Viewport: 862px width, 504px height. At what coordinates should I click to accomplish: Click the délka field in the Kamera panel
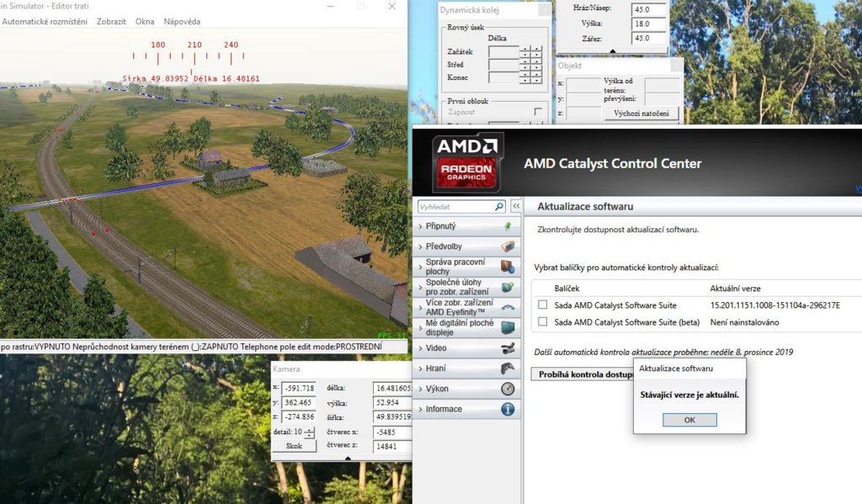click(392, 388)
